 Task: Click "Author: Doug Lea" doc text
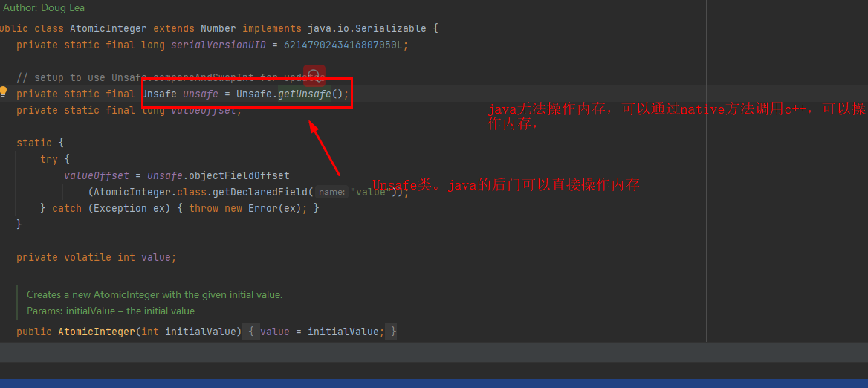44,7
